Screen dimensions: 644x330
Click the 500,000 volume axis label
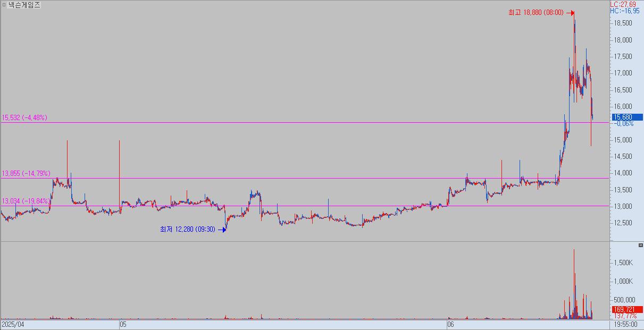(x=624, y=300)
